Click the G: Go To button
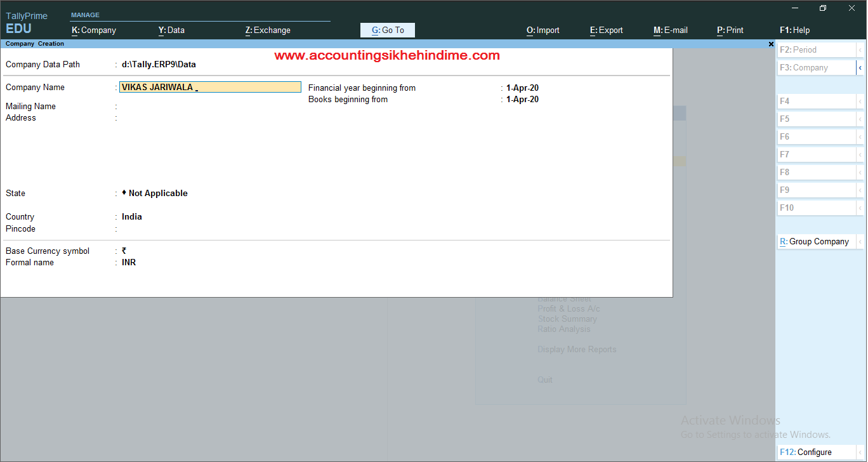 388,30
